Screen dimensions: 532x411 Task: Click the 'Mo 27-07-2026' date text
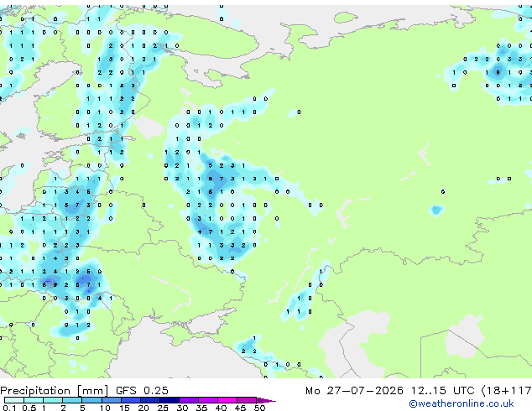point(354,391)
